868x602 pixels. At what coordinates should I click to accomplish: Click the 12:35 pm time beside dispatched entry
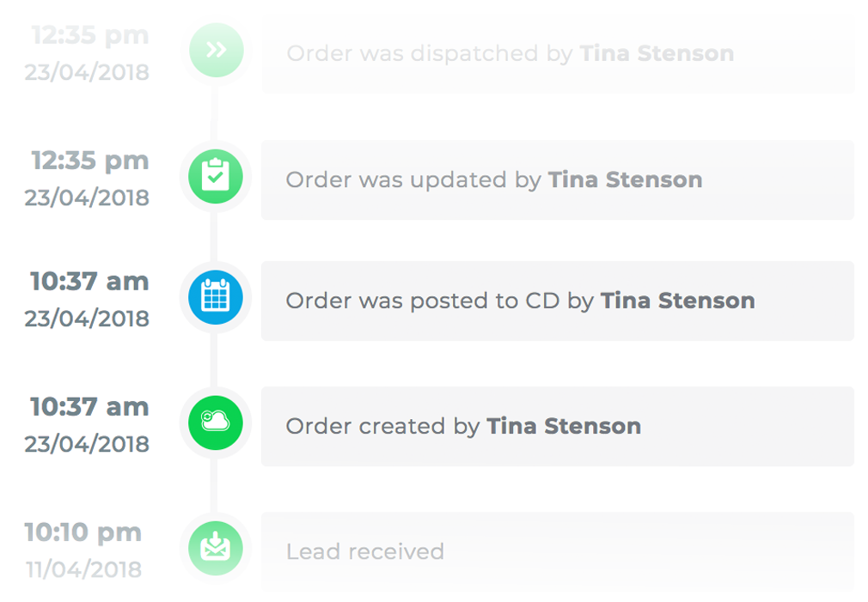(90, 36)
